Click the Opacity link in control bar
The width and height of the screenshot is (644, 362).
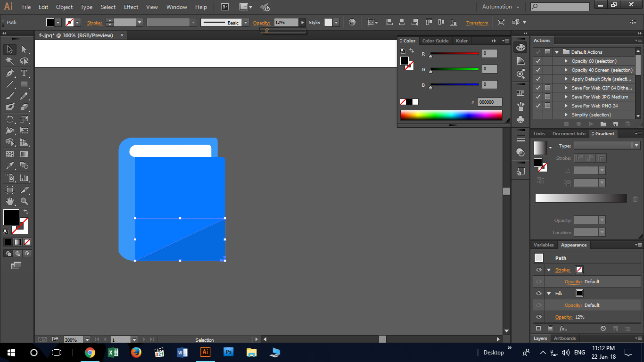point(261,23)
